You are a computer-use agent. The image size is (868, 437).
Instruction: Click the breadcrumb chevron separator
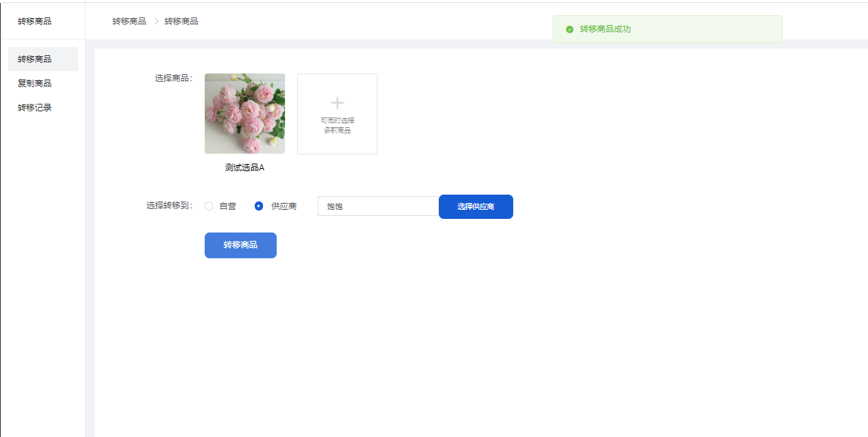pos(156,21)
